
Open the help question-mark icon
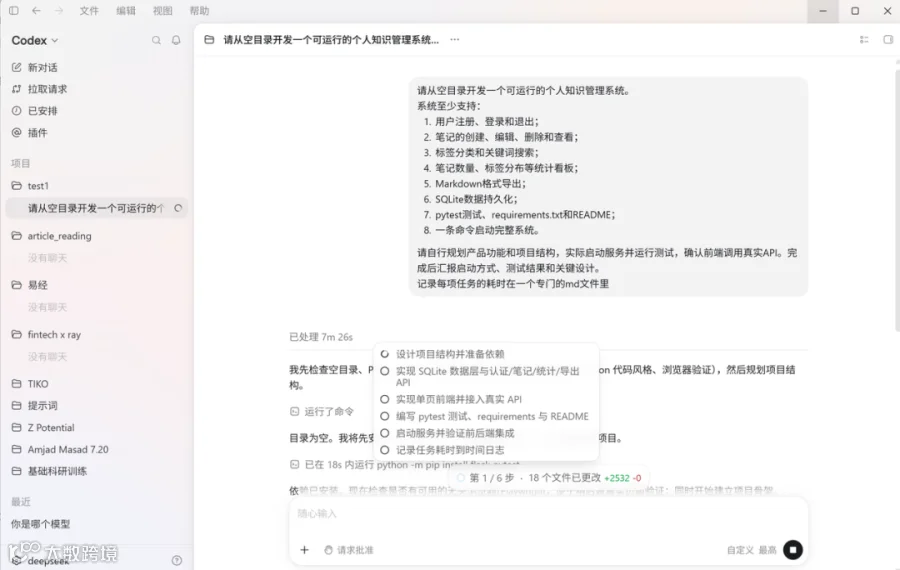[177, 560]
